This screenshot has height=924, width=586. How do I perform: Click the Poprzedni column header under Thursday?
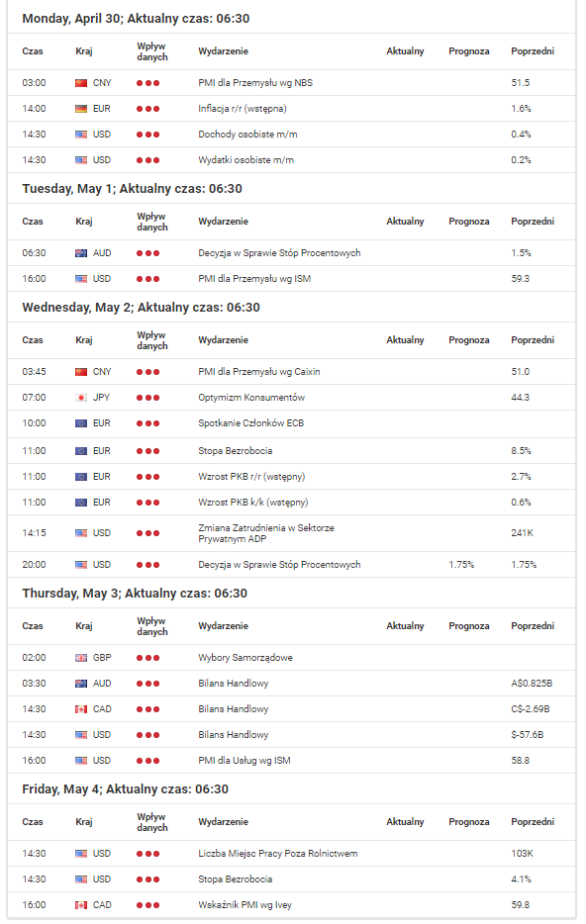click(533, 626)
